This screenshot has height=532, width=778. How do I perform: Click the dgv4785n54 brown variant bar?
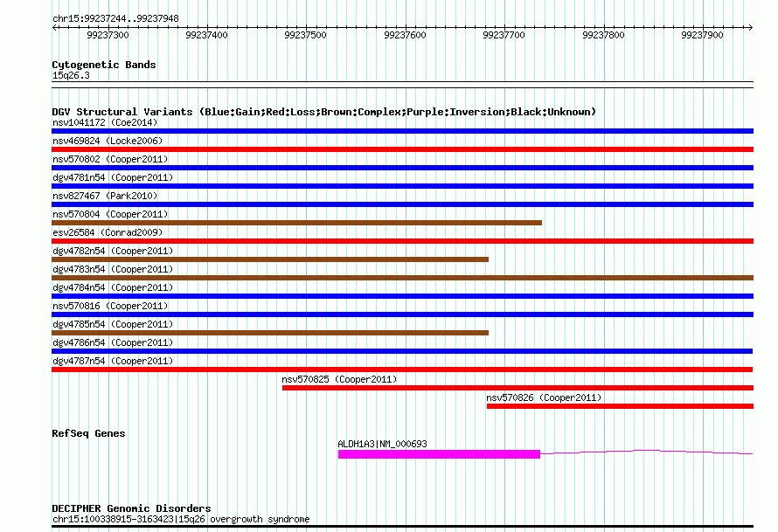pos(270,333)
